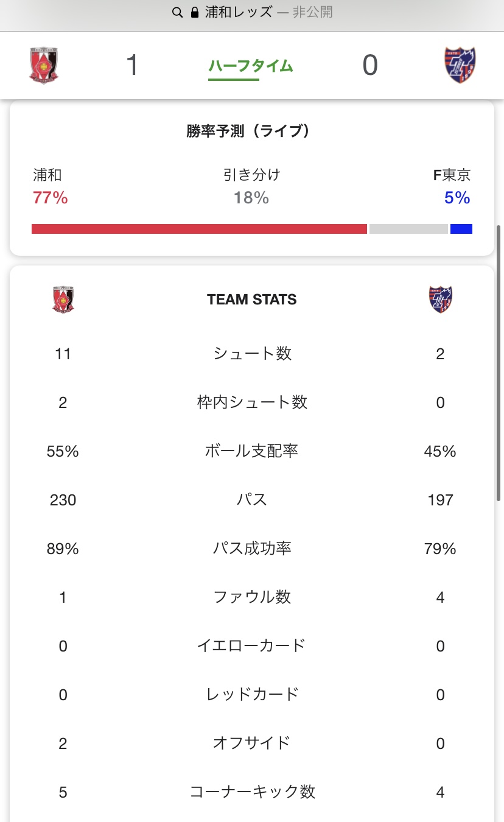Tap the FC Tokyo crest beside the score

click(460, 65)
